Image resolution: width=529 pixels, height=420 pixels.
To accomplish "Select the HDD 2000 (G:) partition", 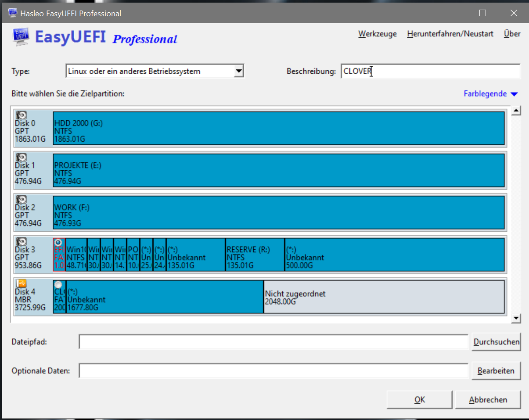I will [x=279, y=128].
